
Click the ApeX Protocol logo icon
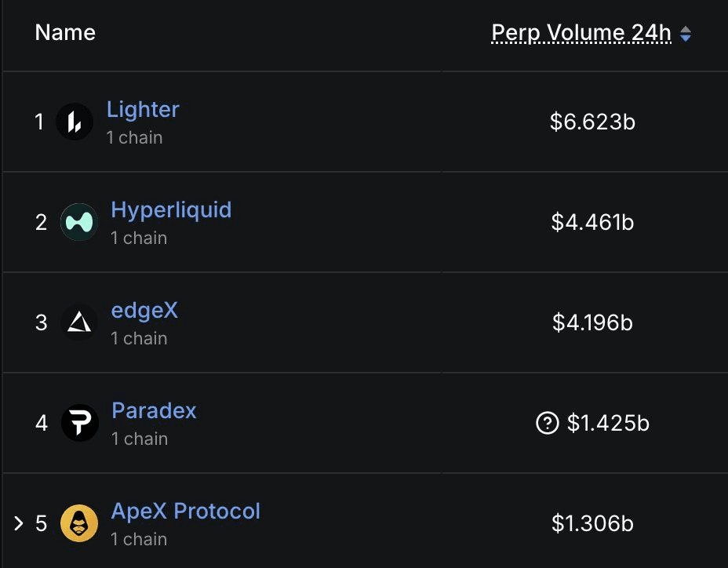[79, 523]
